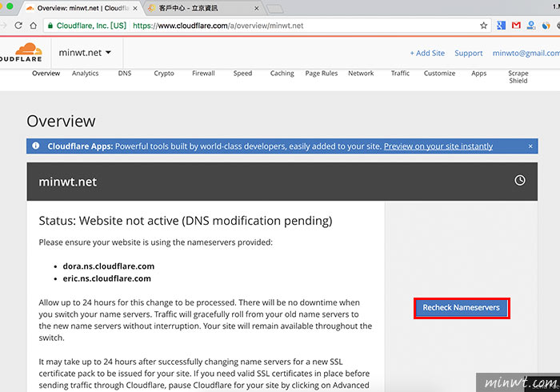Go to browser home page icon
Image resolution: width=560 pixels, height=392 pixels.
[34, 26]
